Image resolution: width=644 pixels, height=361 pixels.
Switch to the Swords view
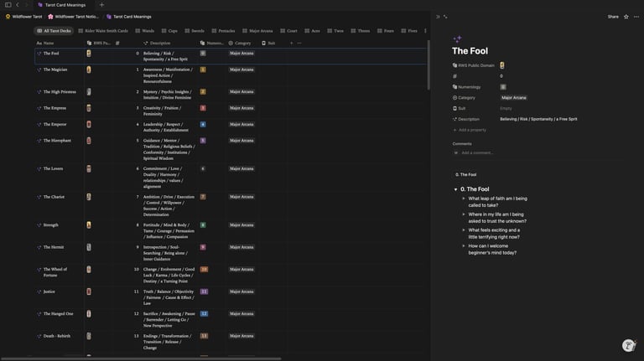(x=195, y=31)
